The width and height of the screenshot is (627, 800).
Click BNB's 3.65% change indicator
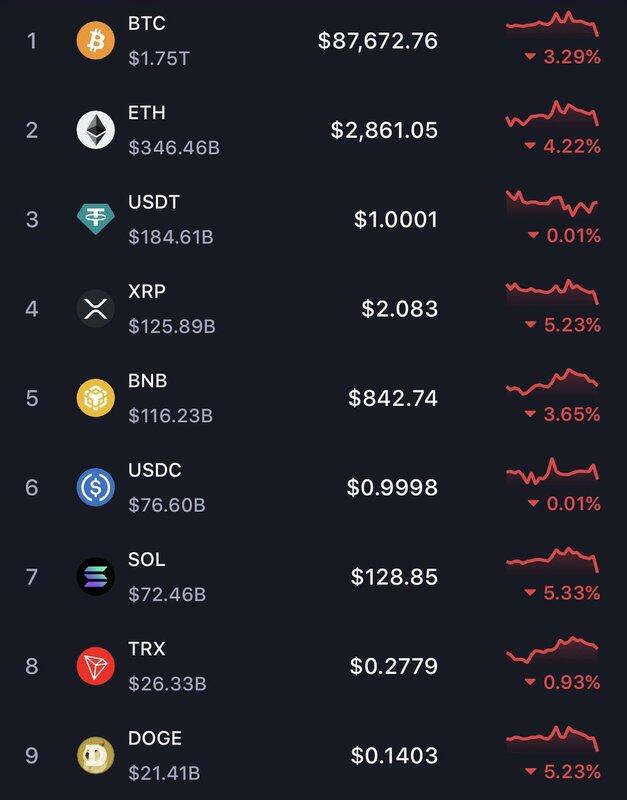click(x=563, y=414)
